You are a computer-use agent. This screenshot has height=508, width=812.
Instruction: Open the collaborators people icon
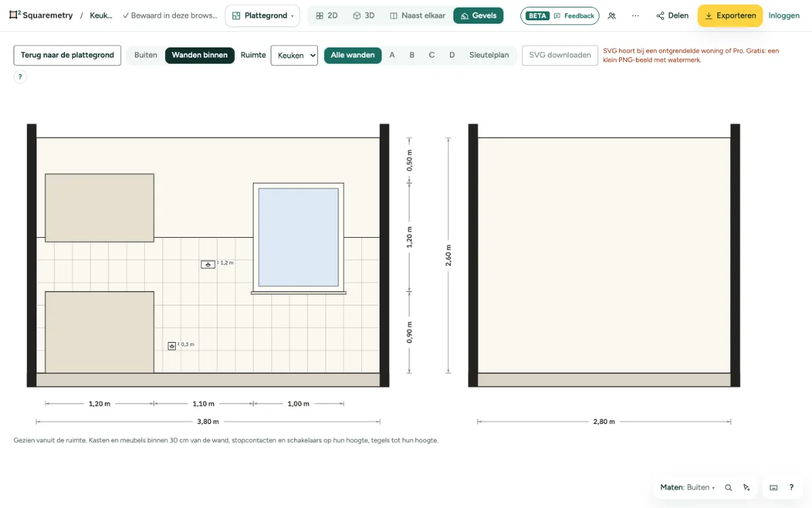pyautogui.click(x=612, y=16)
